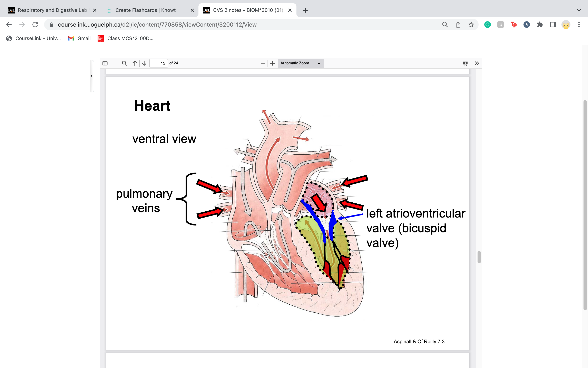The width and height of the screenshot is (588, 368).
Task: Open the Gmail bookmark
Action: (79, 38)
